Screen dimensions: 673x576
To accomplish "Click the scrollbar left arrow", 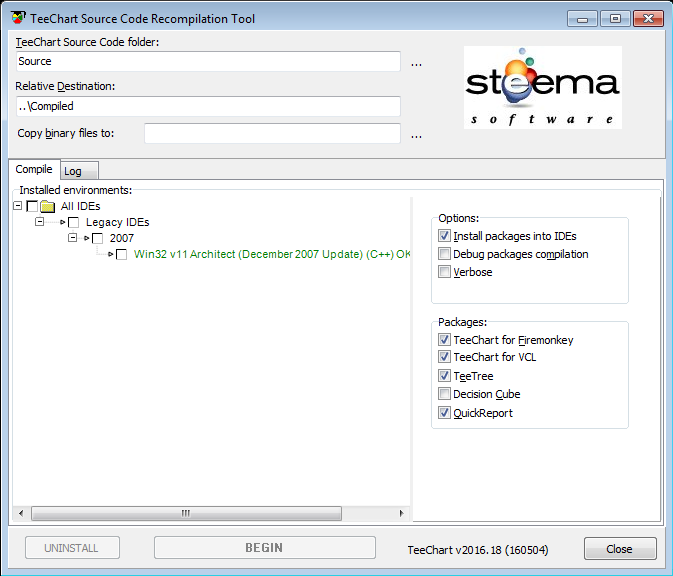I will click(x=21, y=513).
